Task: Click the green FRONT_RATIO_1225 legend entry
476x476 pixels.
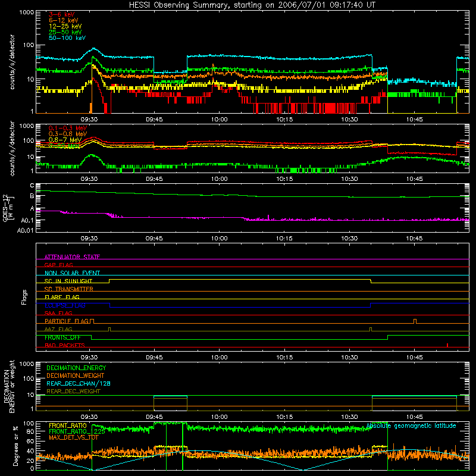Action: coord(77,431)
